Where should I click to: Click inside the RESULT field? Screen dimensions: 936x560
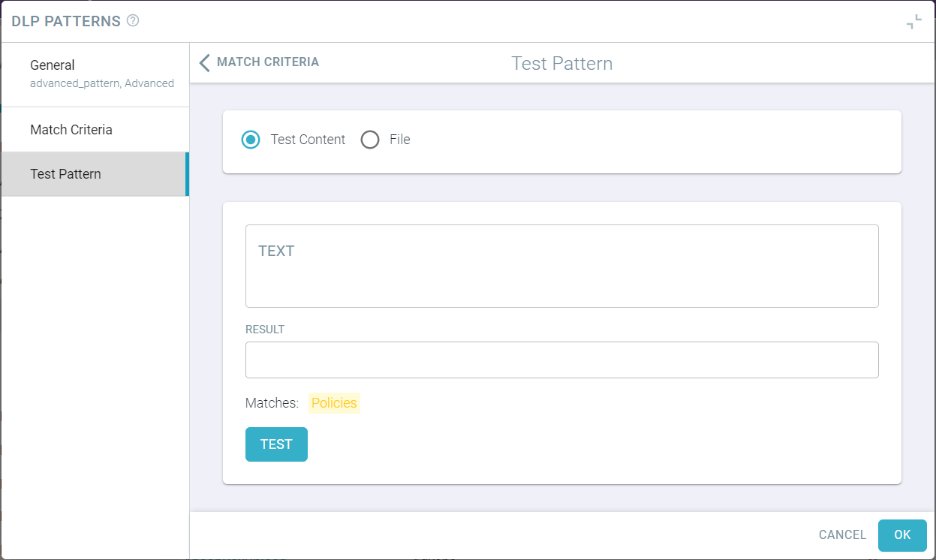click(x=561, y=360)
